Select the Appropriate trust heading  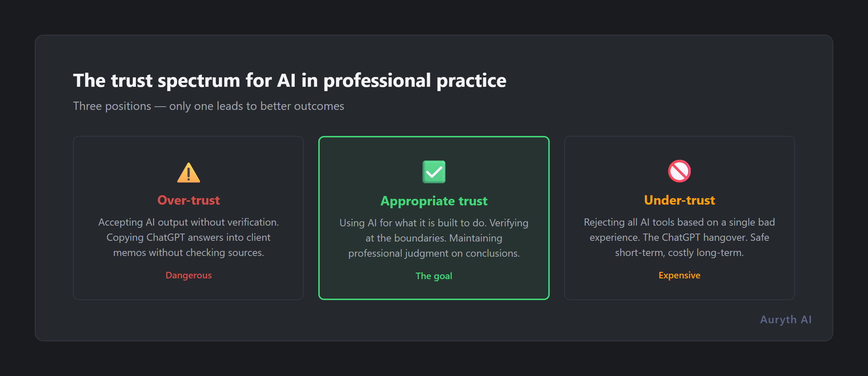pos(434,201)
